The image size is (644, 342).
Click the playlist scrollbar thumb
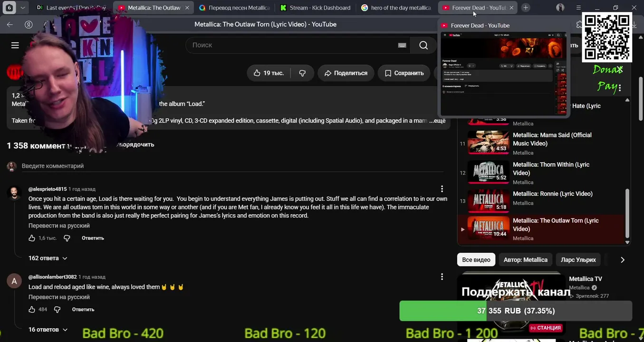pyautogui.click(x=627, y=213)
